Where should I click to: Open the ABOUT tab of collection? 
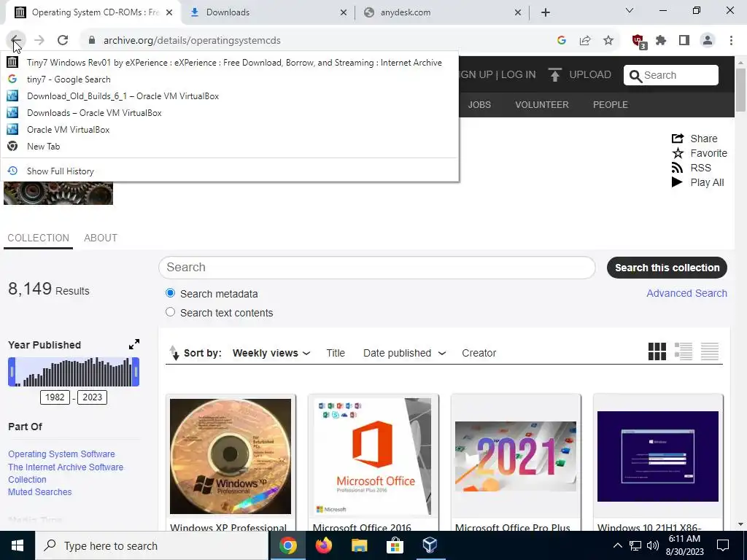point(101,238)
